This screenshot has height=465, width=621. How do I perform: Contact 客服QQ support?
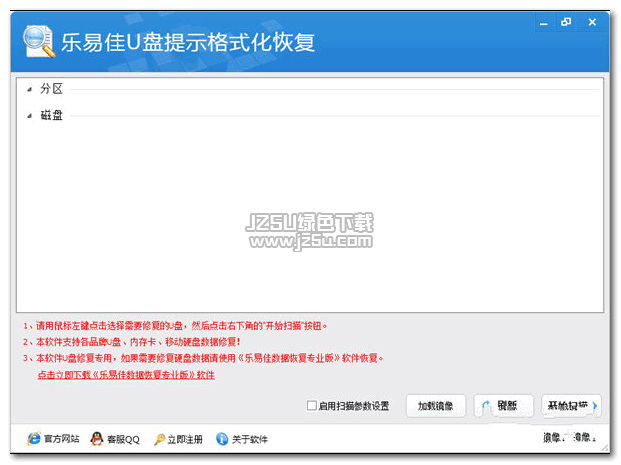(123, 439)
